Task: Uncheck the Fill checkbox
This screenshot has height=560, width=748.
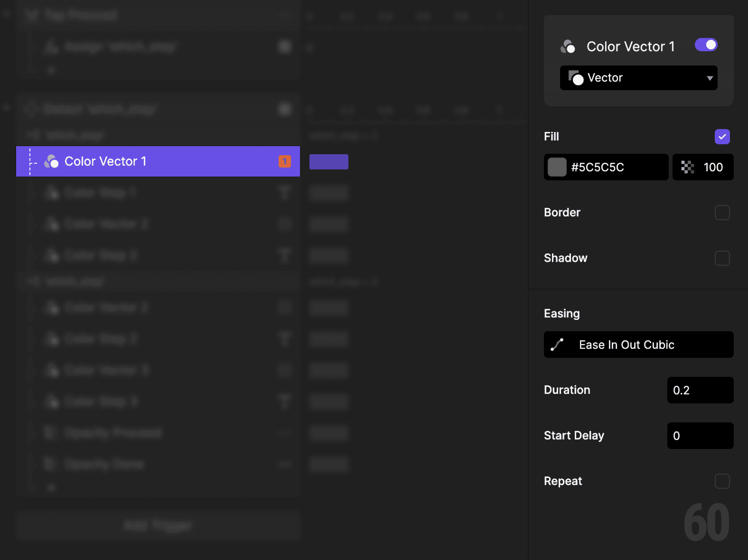Action: pyautogui.click(x=722, y=136)
